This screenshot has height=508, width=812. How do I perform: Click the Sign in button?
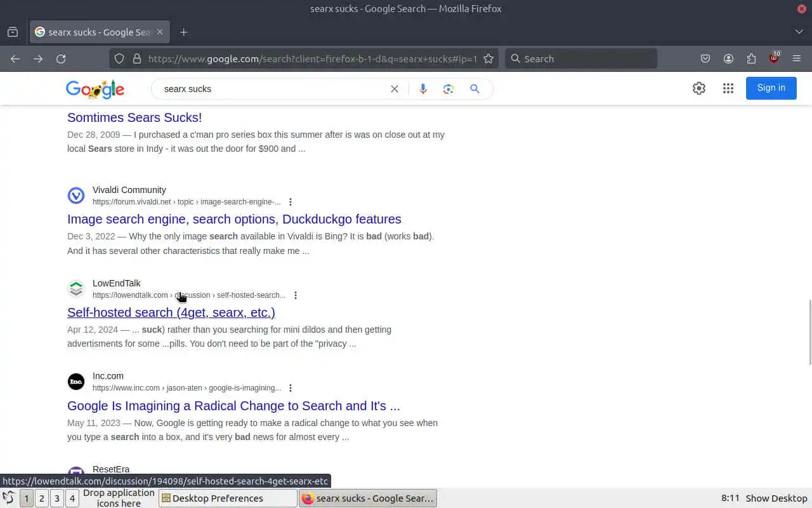[x=771, y=88]
